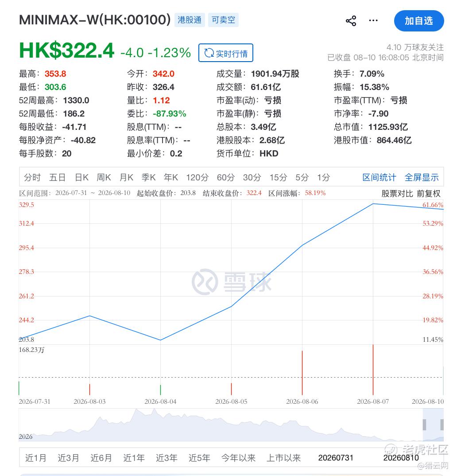The height and width of the screenshot is (476, 457).
Task: Select the 15分 interval tab
Action: coord(278,177)
